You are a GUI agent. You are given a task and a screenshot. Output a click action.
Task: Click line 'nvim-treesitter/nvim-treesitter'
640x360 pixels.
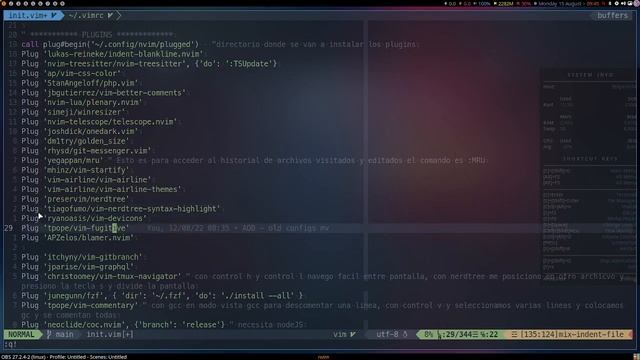coord(149,64)
